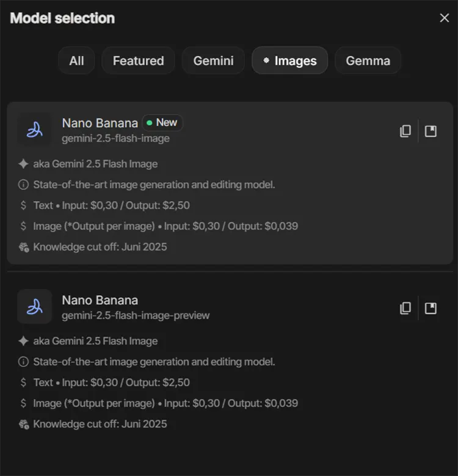This screenshot has height=476, width=458.
Task: Click the image pricing dollar icon in preview card
Action: pos(23,403)
